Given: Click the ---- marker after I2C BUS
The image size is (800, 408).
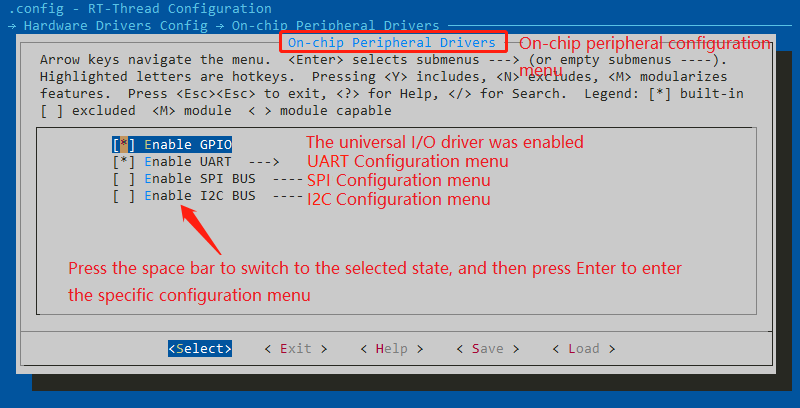Looking at the screenshot, I should tap(287, 197).
